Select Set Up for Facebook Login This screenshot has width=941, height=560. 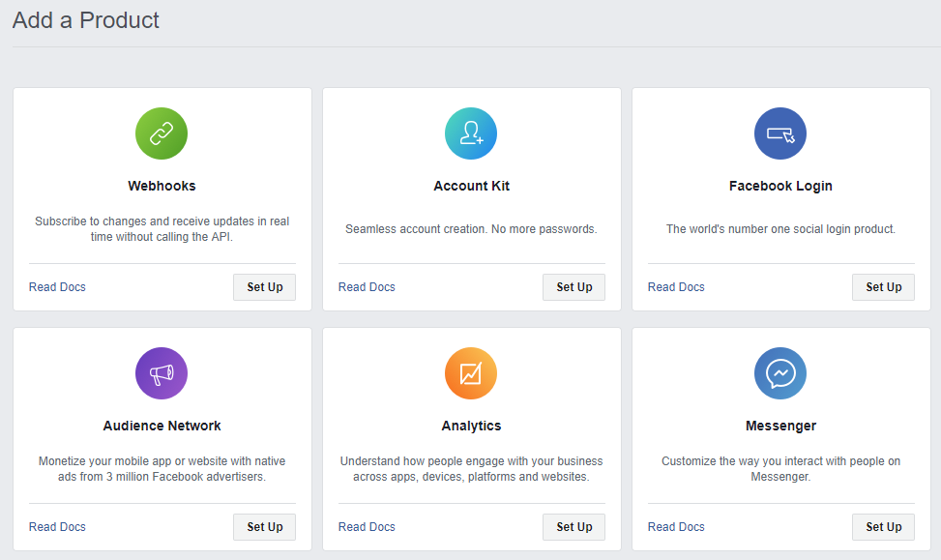[x=883, y=287]
